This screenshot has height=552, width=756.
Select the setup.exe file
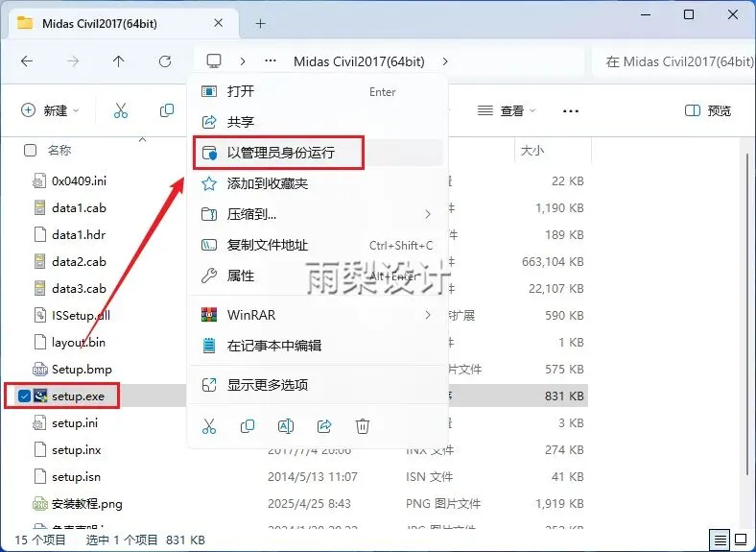[78, 396]
